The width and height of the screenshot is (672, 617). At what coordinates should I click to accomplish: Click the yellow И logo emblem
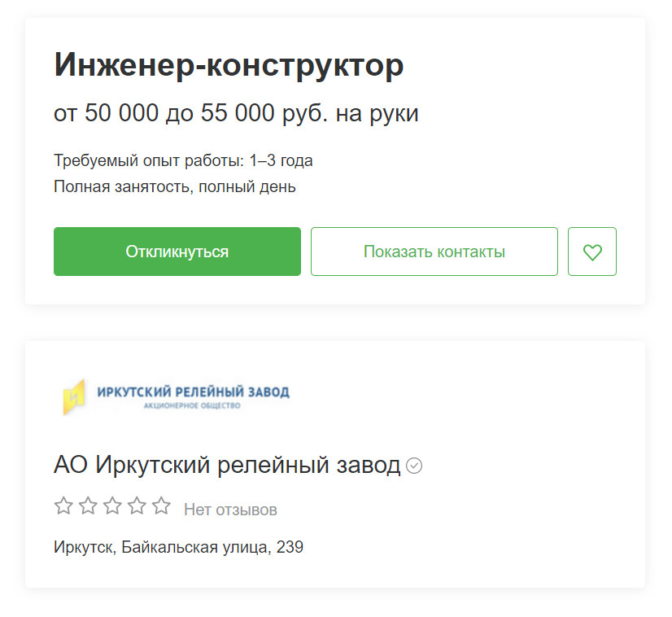74,397
